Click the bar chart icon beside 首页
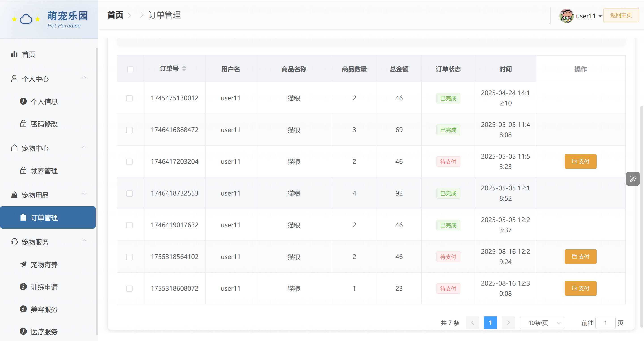 pos(14,54)
